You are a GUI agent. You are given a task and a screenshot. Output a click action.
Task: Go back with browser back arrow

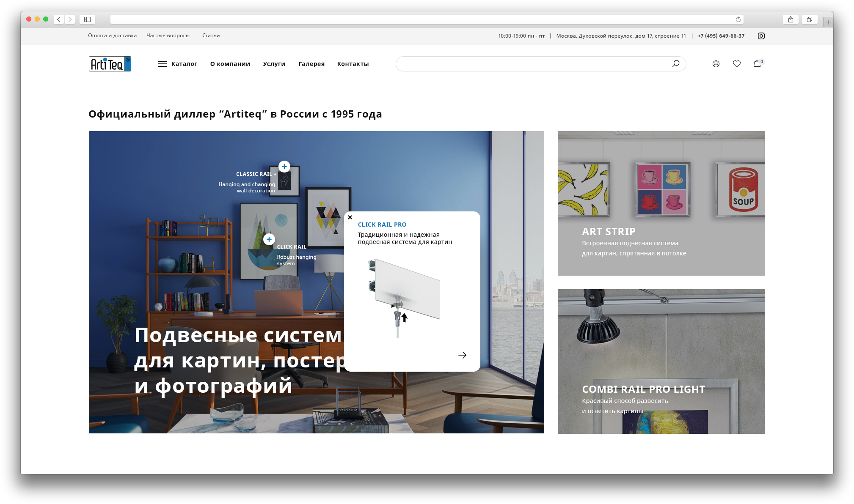[x=59, y=19]
